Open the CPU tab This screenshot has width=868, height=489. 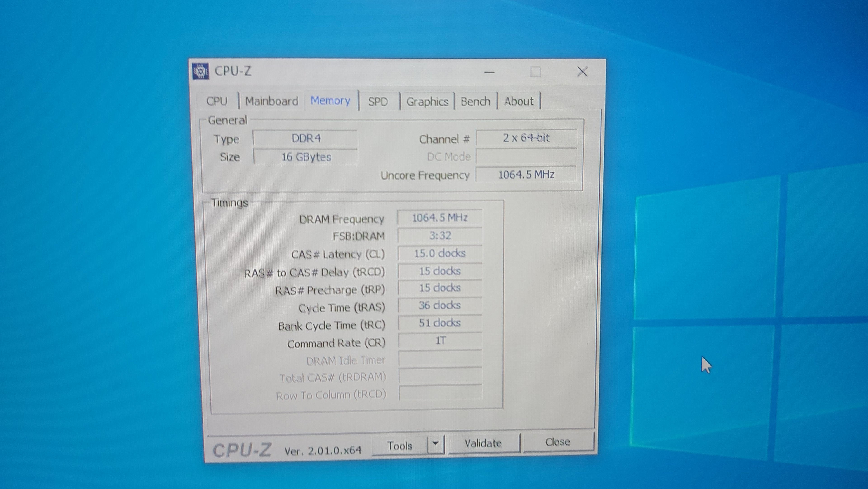[x=217, y=101]
